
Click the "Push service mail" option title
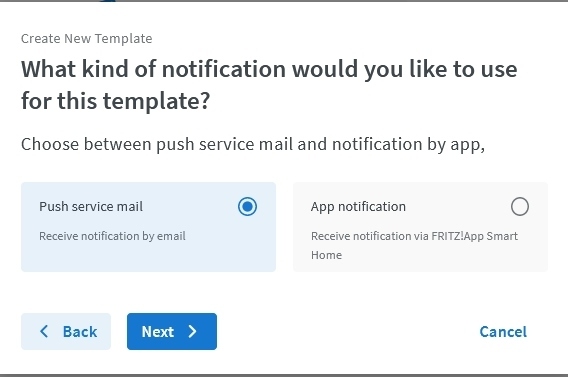pos(91,206)
